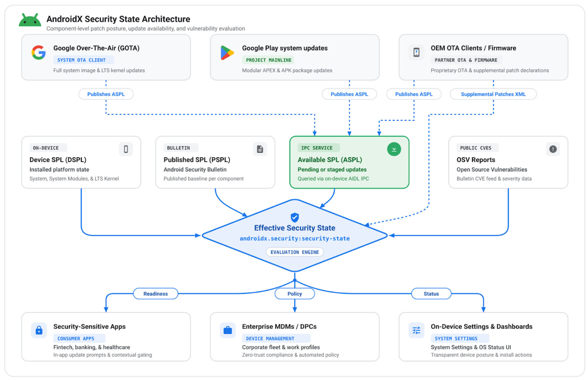Select the Status label pill
588x380 pixels.
coord(431,294)
